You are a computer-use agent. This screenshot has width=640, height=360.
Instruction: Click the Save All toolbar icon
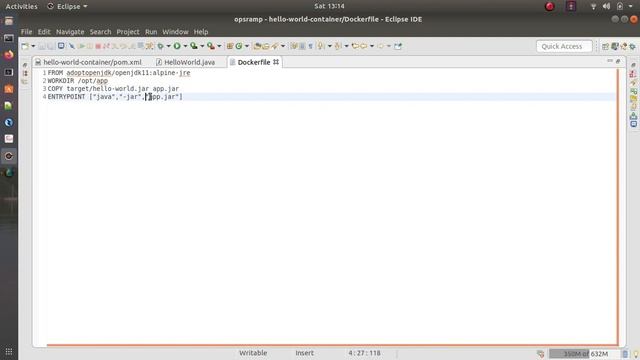coord(51,46)
